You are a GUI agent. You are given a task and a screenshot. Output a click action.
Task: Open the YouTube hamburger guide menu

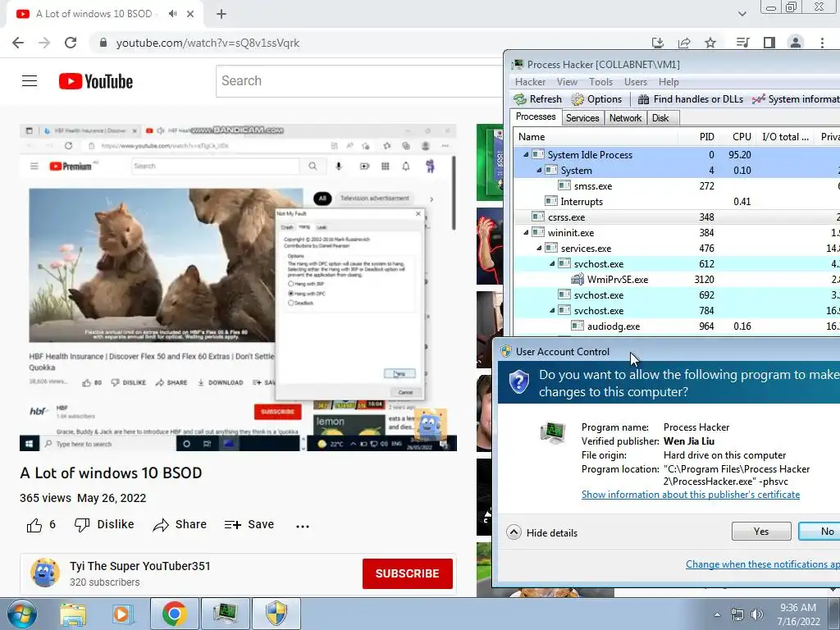click(30, 81)
